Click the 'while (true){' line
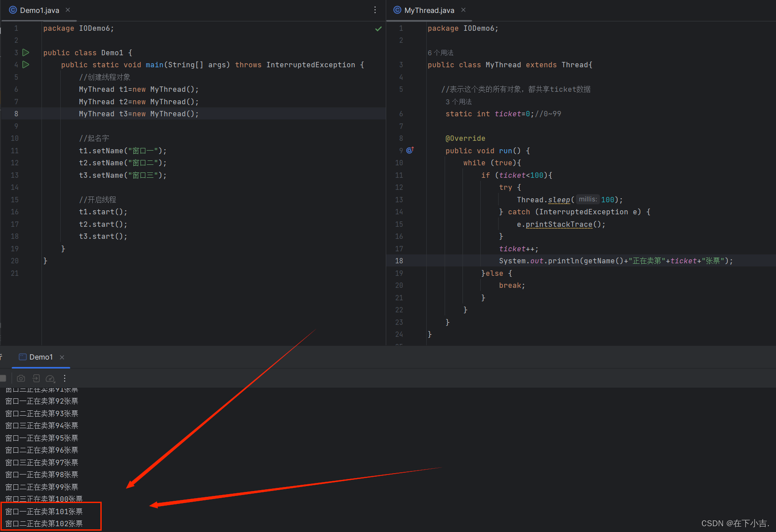The height and width of the screenshot is (532, 776). click(x=492, y=163)
